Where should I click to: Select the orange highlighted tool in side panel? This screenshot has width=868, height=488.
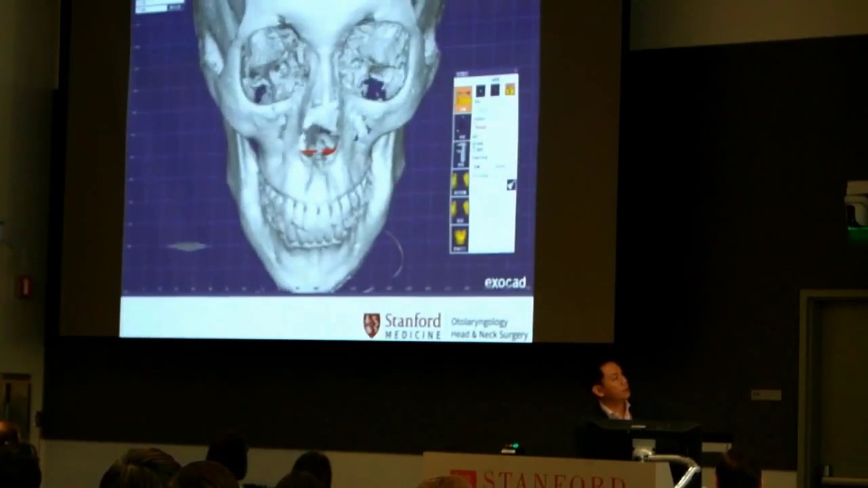coord(463,99)
